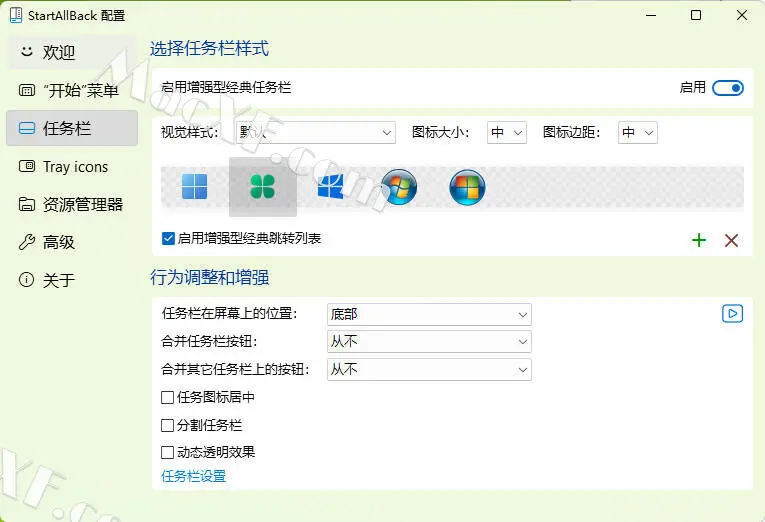Switch to the Tray icons section
This screenshot has height=522, width=765.
click(x=72, y=166)
